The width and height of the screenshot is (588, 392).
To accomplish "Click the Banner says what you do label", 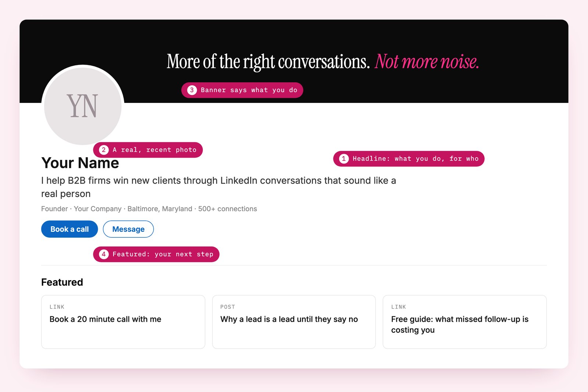I will [249, 90].
